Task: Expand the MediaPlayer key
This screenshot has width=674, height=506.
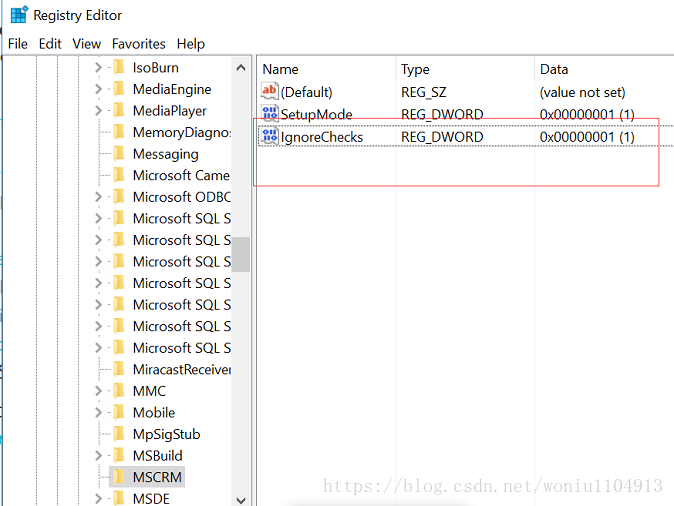Action: click(98, 110)
